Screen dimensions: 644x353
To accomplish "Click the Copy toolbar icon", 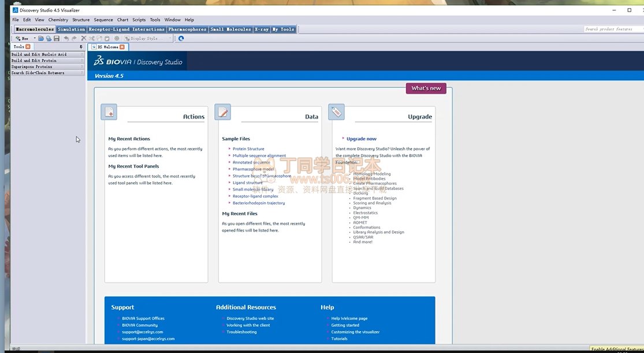I will (x=99, y=38).
